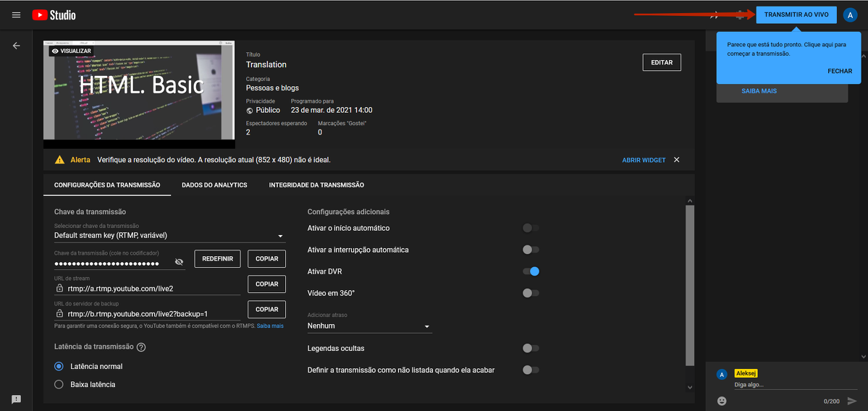Dismiss the resolution alert with the X

677,160
